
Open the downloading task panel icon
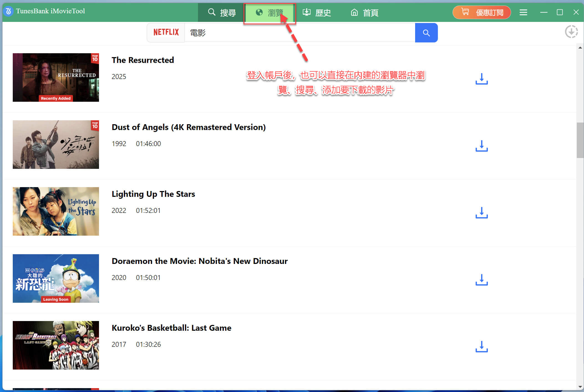pos(571,32)
